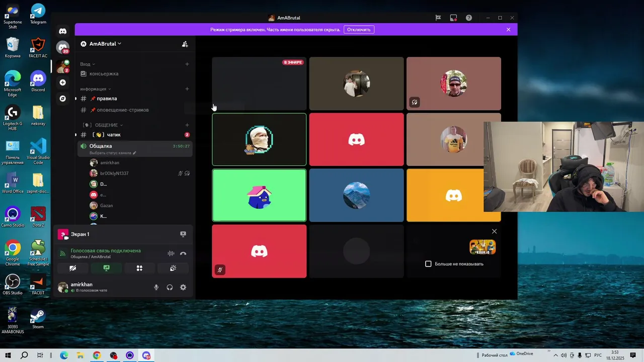Click Выбрать статус канала link
The width and height of the screenshot is (644, 362).
tap(112, 153)
